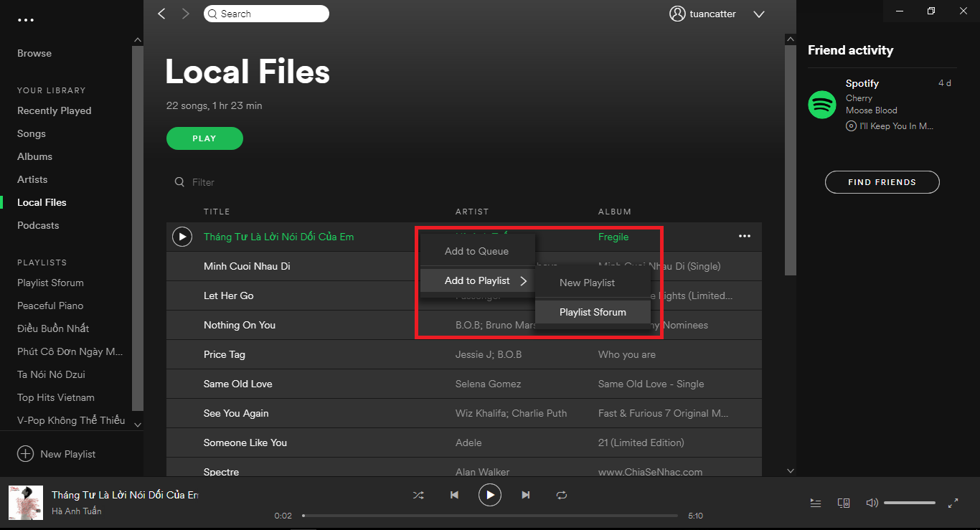Open Browse in sidebar
Viewport: 980px width, 530px height.
pyautogui.click(x=34, y=53)
